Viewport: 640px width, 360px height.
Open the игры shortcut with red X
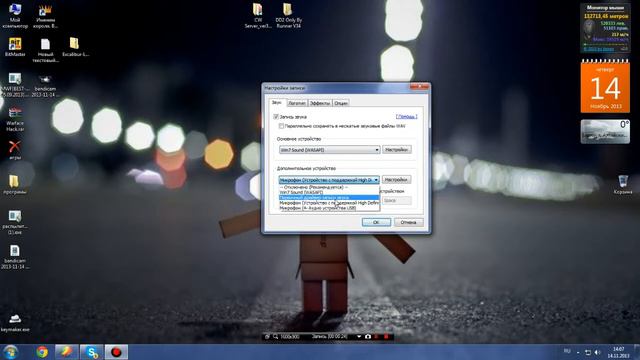point(15,150)
